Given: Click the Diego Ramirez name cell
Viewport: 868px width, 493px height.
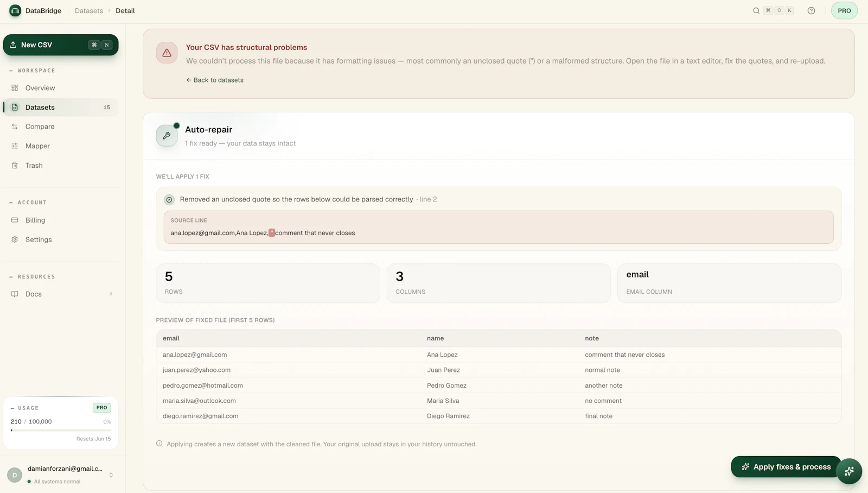Looking at the screenshot, I should [448, 416].
